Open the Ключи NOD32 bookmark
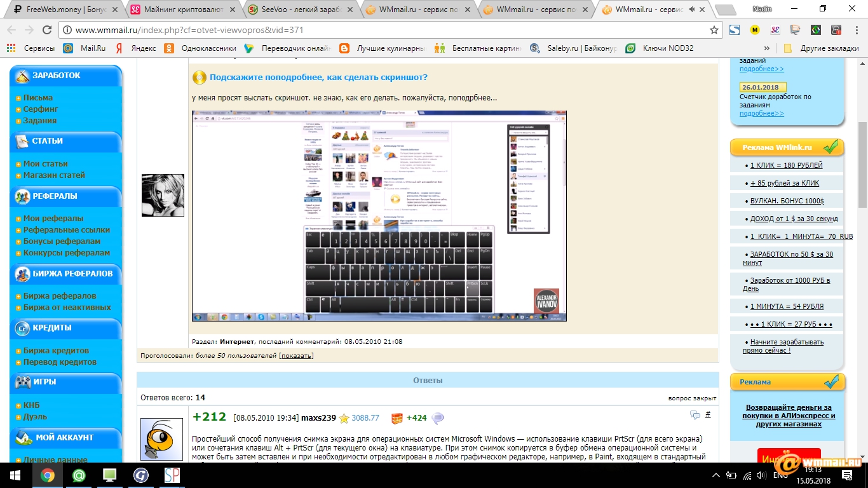The image size is (868, 488). (660, 48)
